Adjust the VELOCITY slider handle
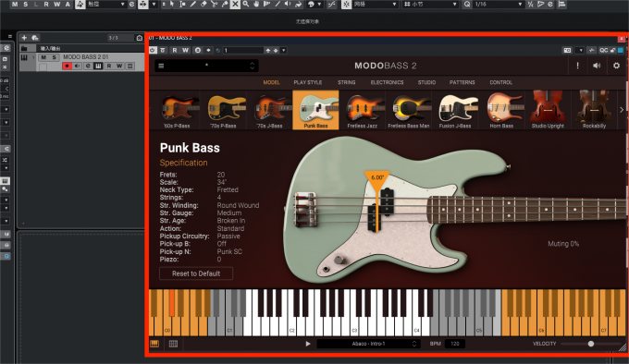Image resolution: width=629 pixels, height=364 pixels. 591,344
